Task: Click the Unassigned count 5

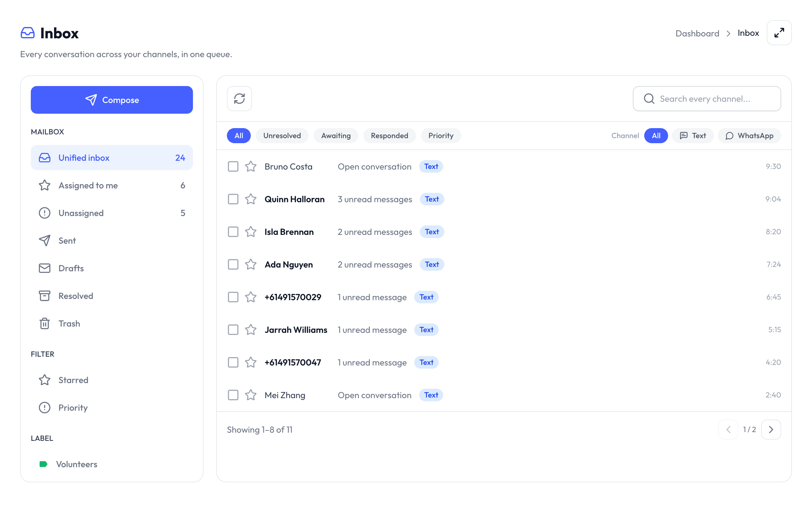Action: click(183, 213)
